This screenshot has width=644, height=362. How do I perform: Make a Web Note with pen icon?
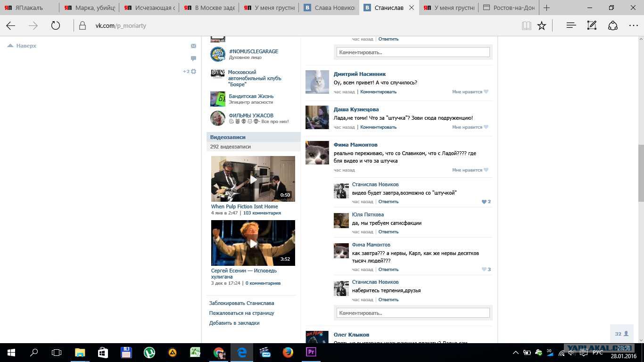pos(592,26)
